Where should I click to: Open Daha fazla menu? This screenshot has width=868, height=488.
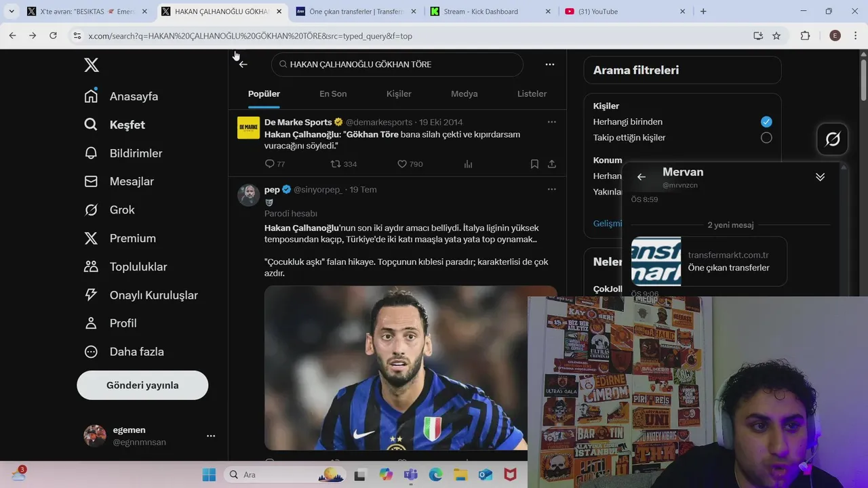coord(124,352)
